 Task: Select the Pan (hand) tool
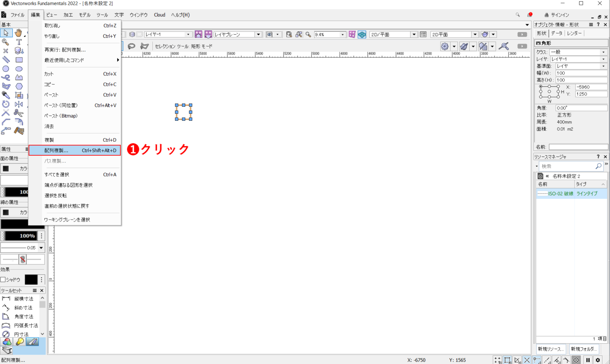pyautogui.click(x=18, y=33)
